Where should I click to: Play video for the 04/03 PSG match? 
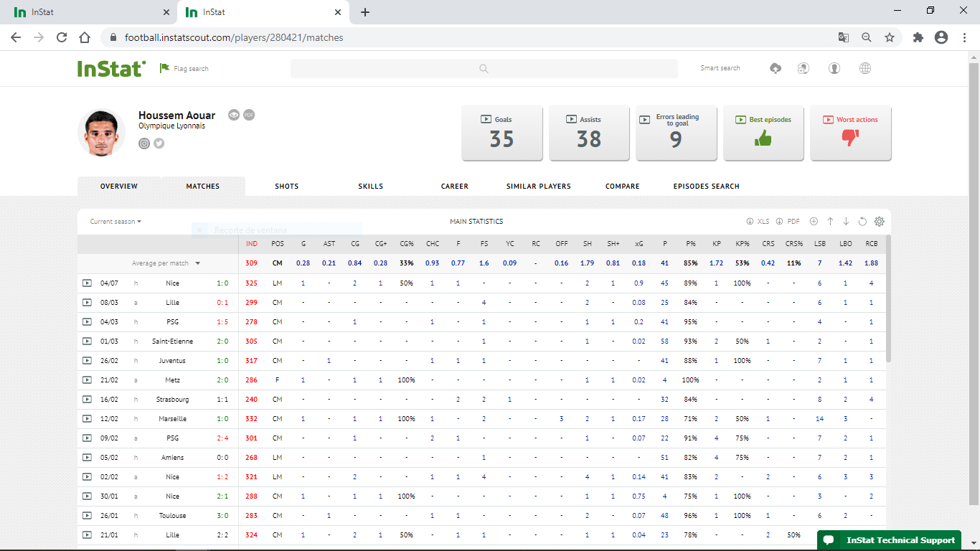click(x=87, y=322)
